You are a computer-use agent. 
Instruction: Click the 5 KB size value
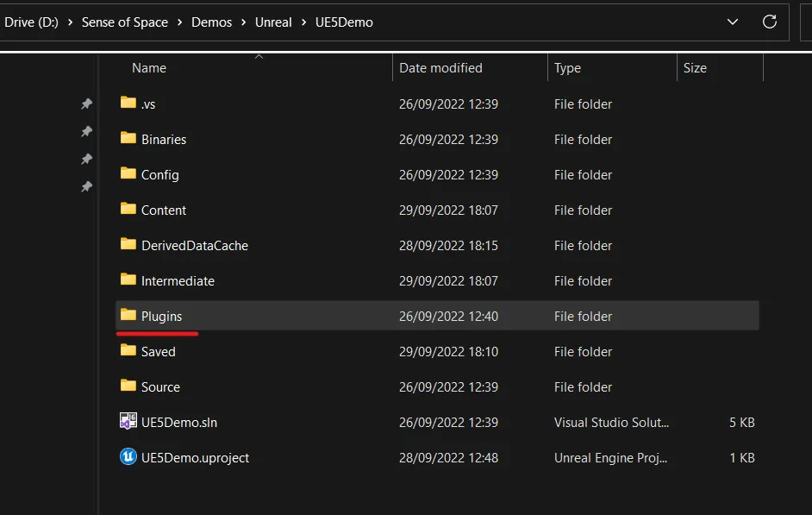tap(742, 422)
